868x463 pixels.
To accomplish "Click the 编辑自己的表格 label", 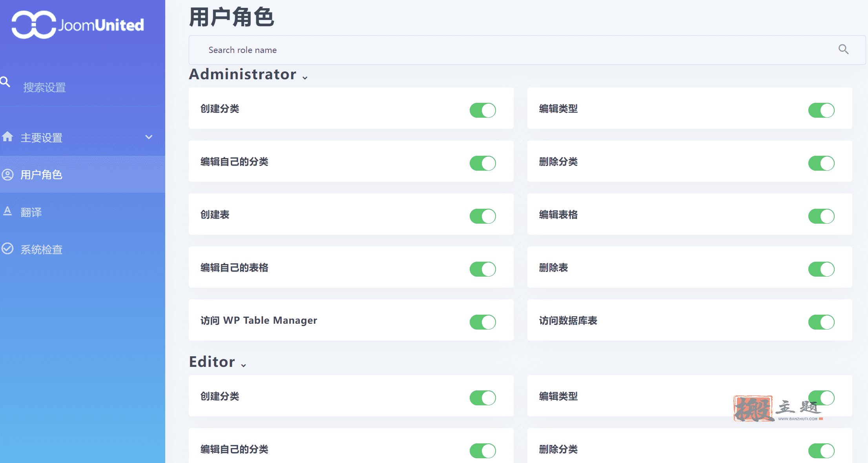I will (x=234, y=268).
